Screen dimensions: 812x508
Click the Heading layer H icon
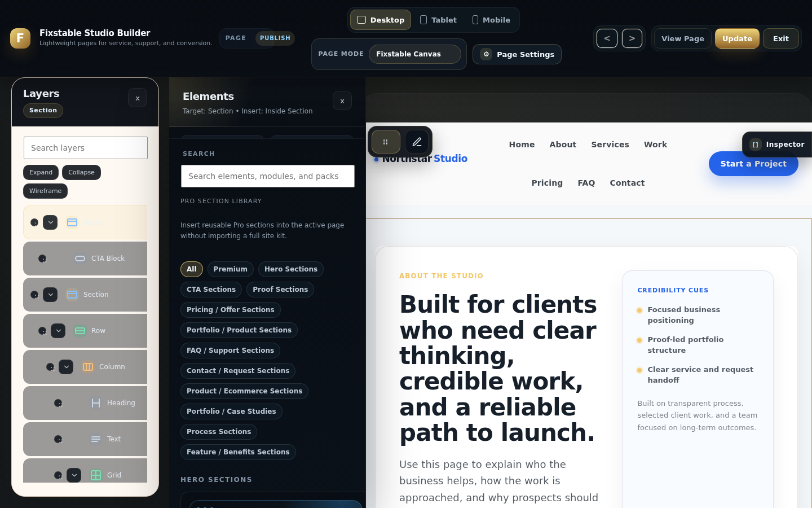[x=96, y=403]
